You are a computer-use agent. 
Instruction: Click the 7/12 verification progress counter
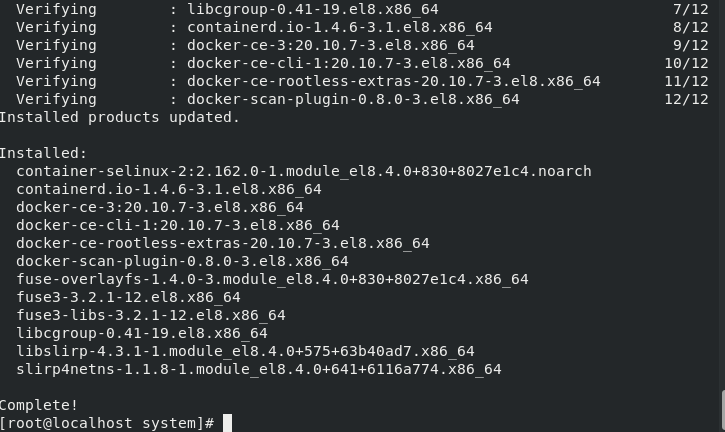tap(691, 9)
